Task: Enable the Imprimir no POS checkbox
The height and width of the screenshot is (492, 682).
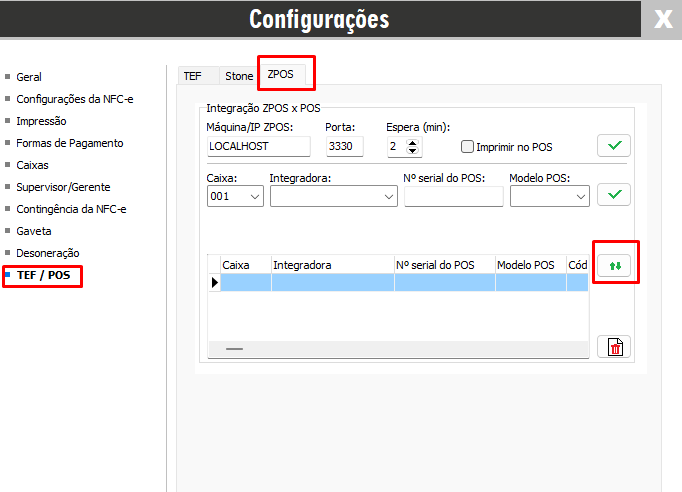Action: pyautogui.click(x=468, y=147)
